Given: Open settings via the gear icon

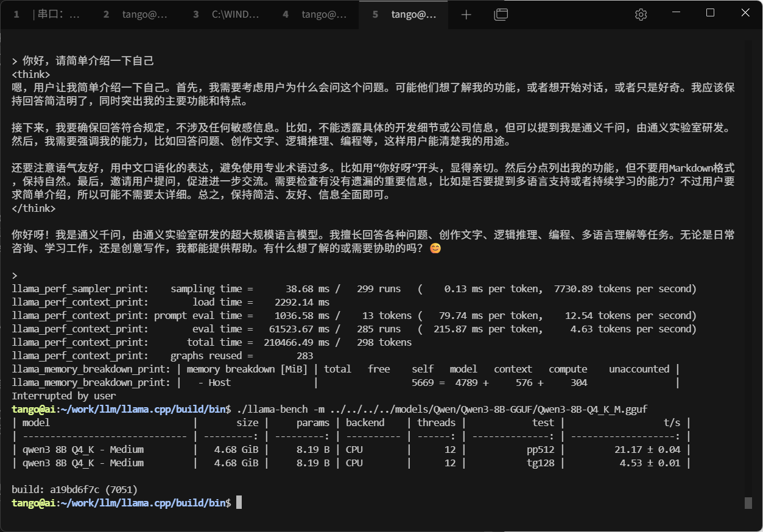Looking at the screenshot, I should [641, 15].
